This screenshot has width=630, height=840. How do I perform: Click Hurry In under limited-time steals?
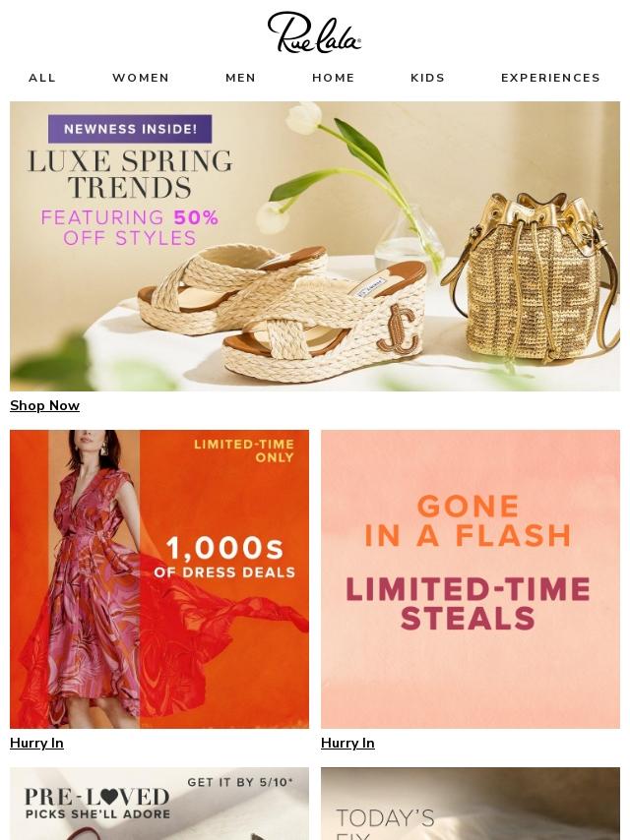347,743
